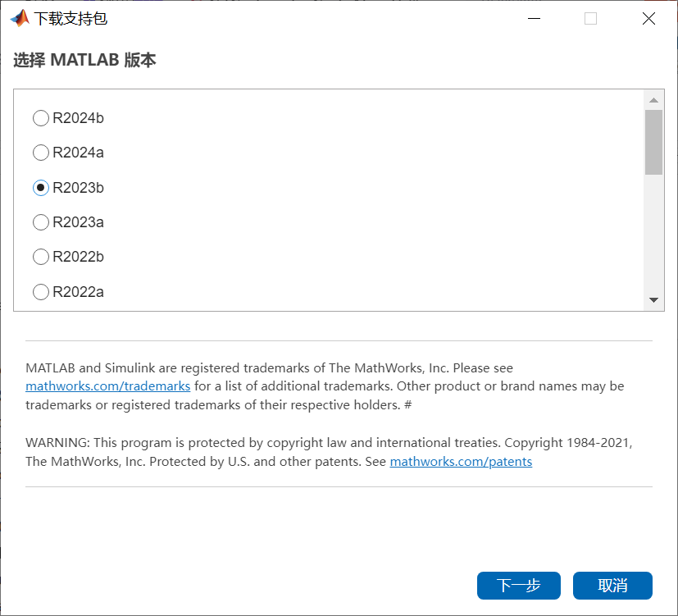Image resolution: width=678 pixels, height=616 pixels.
Task: Pick the R2023a radio button
Action: click(41, 222)
